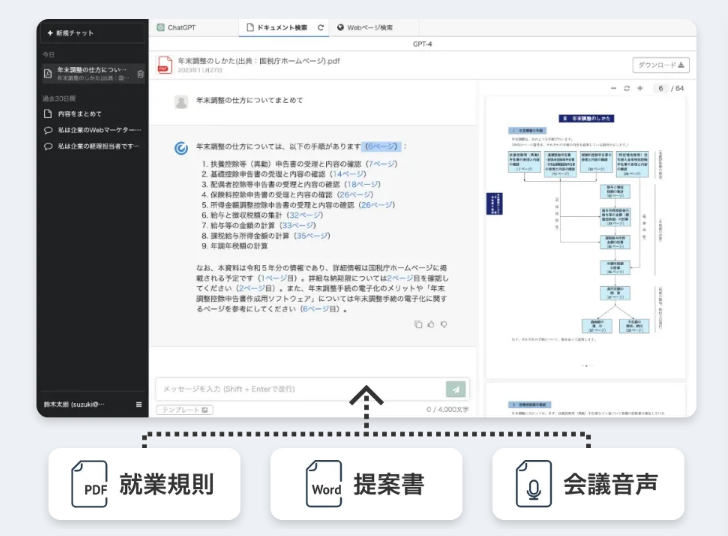The image size is (728, 536).
Task: Open the (32ページ) page link
Action: pyautogui.click(x=305, y=215)
